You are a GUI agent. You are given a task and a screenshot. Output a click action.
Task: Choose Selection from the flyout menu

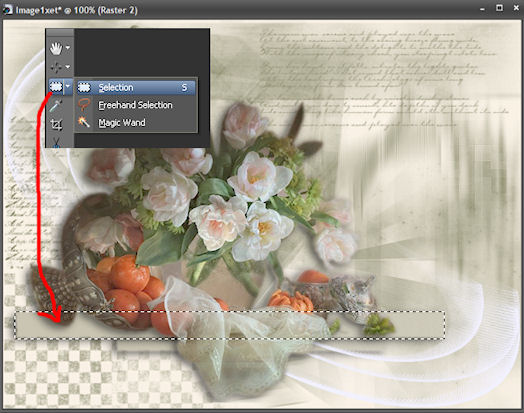tap(136, 88)
